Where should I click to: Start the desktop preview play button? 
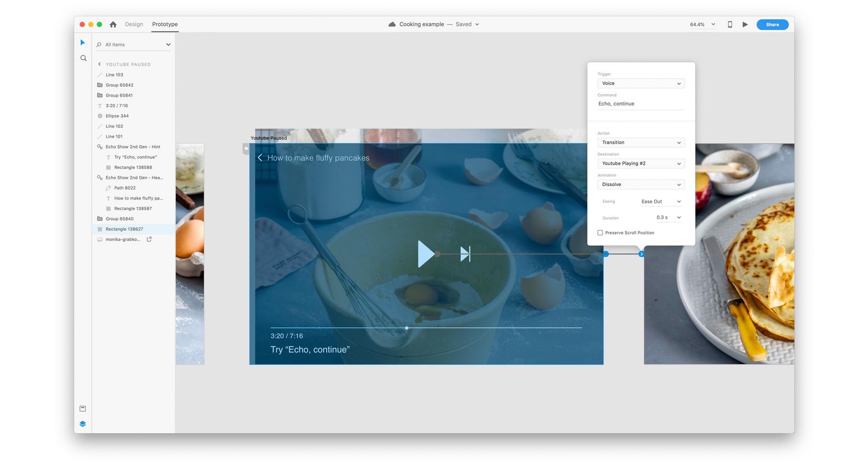[x=745, y=24]
